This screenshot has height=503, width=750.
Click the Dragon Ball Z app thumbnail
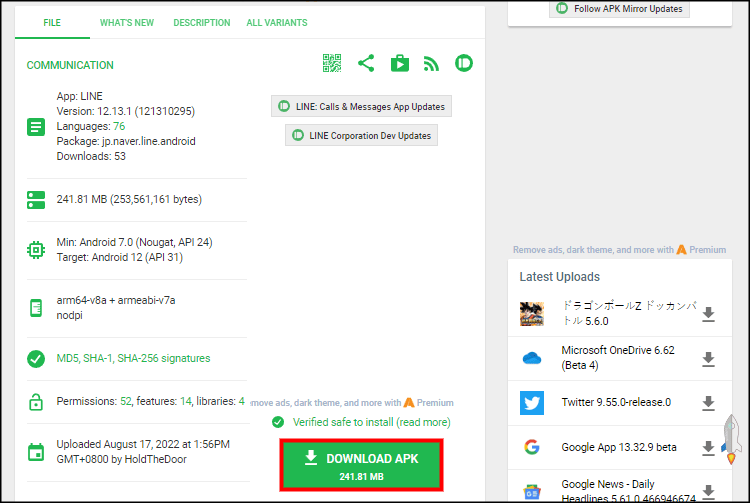[532, 314]
